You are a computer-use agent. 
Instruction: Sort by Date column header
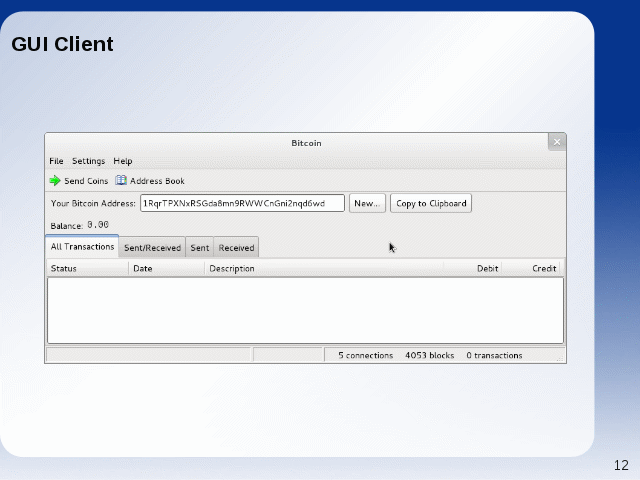pos(167,269)
